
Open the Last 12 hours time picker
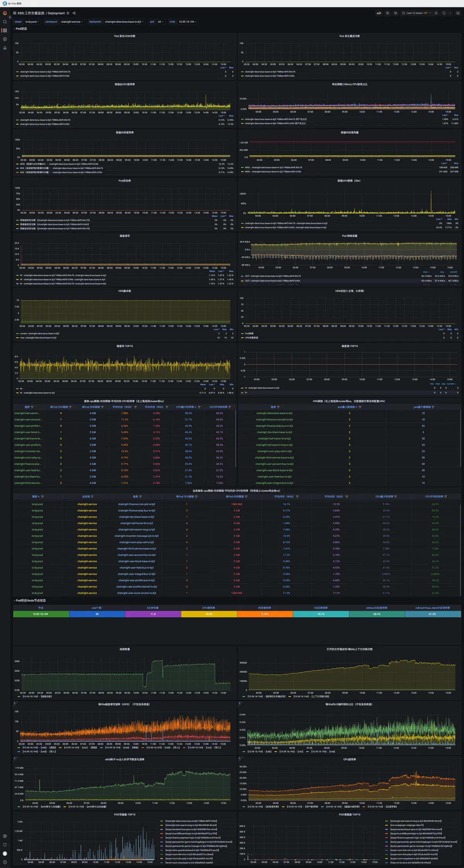tap(416, 13)
